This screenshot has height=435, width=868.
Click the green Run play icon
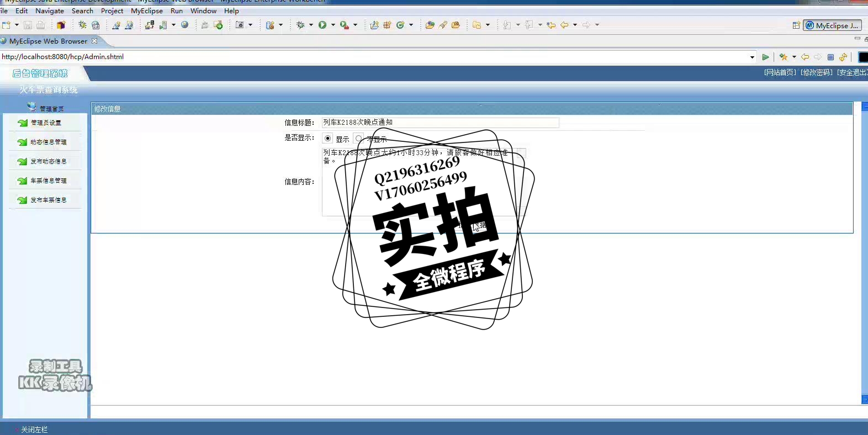click(x=322, y=25)
